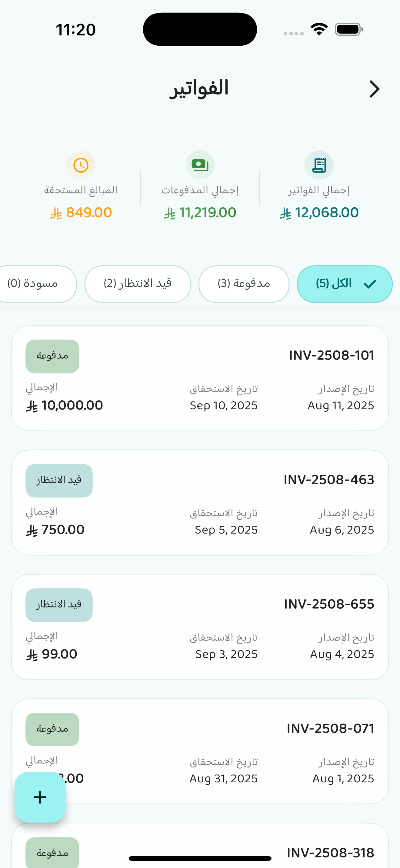Viewport: 400px width, 868px height.
Task: Tap the مدفوعة badge on INV-2508-101
Action: [52, 356]
